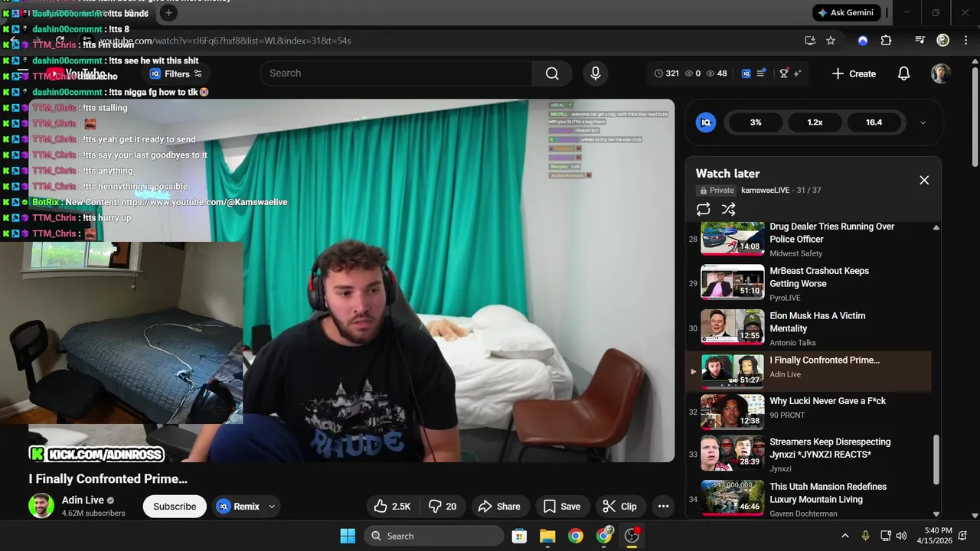Click the Subscribe button
The image size is (980, 551).
pyautogui.click(x=175, y=506)
